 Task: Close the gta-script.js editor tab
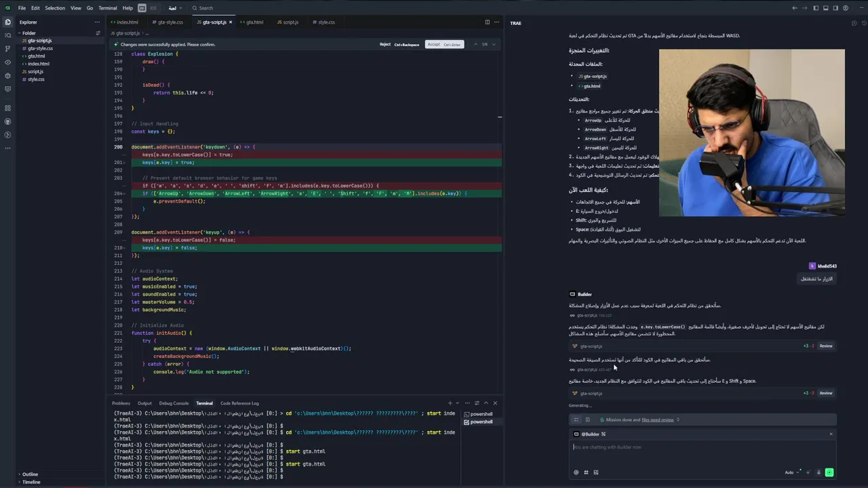[x=231, y=22]
